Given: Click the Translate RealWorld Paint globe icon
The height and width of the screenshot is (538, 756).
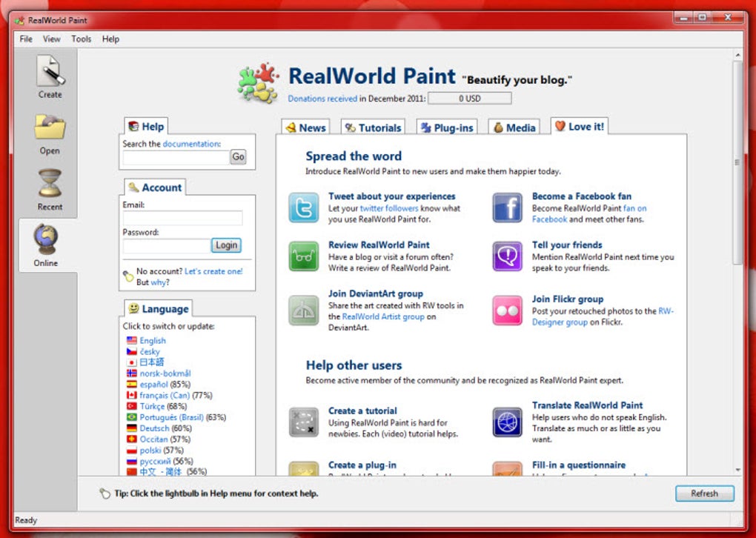Looking at the screenshot, I should [x=508, y=422].
